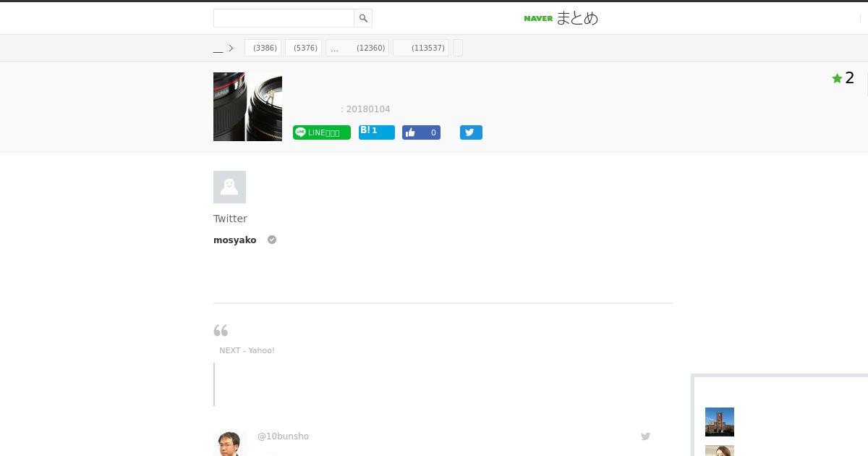Click the small Twitter icon on tweet
Image resolution: width=868 pixels, height=456 pixels.
645,436
